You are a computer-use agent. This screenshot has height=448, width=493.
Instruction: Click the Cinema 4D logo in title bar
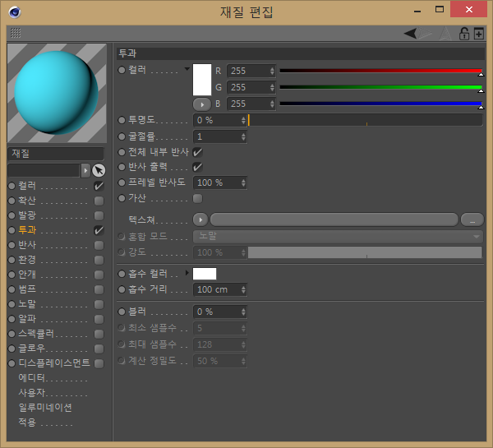click(x=13, y=11)
